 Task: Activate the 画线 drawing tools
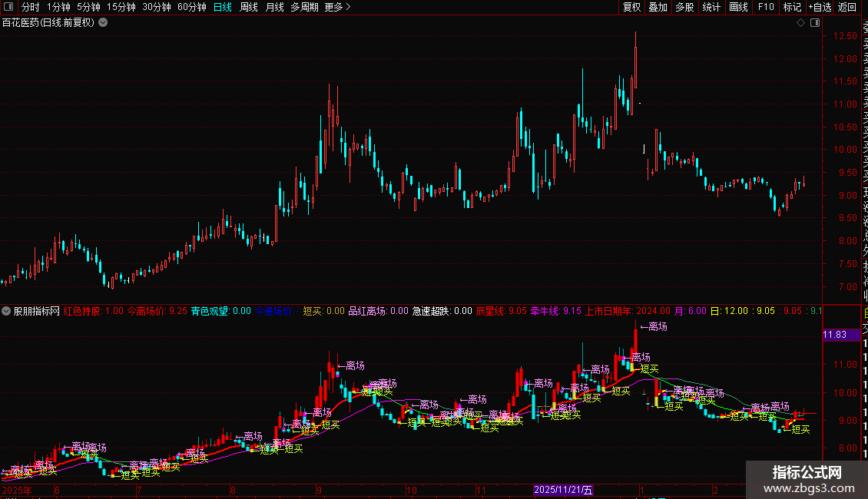tap(738, 7)
